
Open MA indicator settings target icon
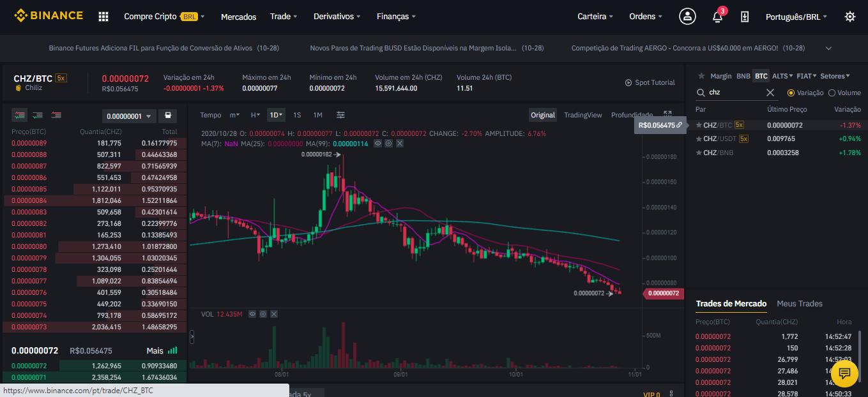coord(388,144)
